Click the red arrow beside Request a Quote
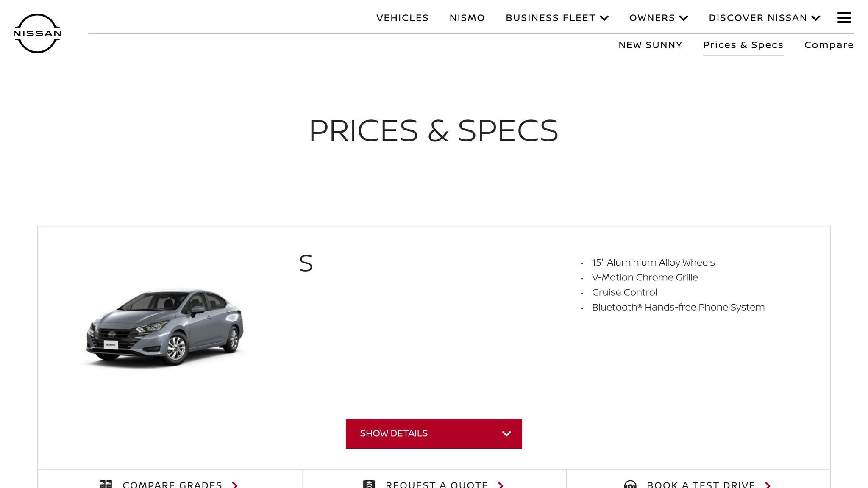868x488 pixels. click(x=501, y=485)
